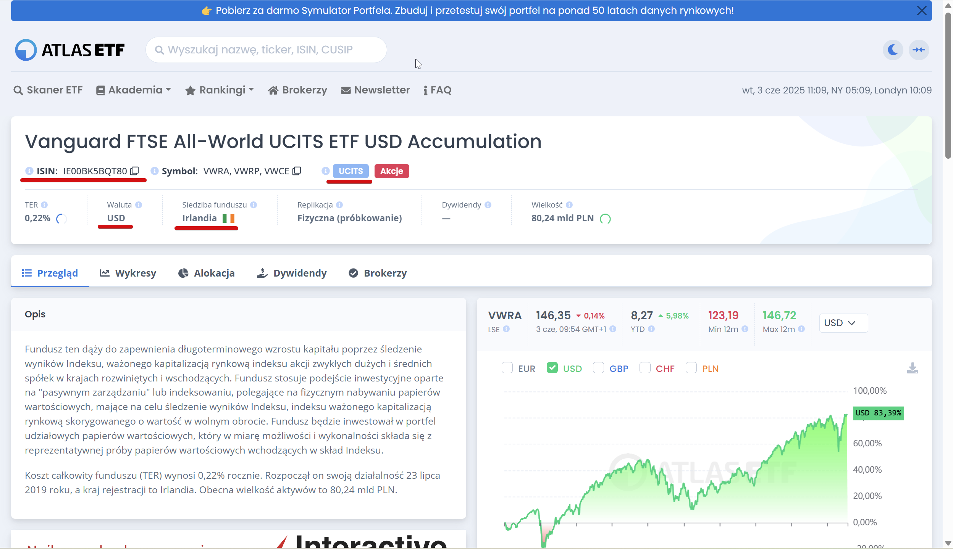Expand the Akademia menu

click(x=134, y=90)
